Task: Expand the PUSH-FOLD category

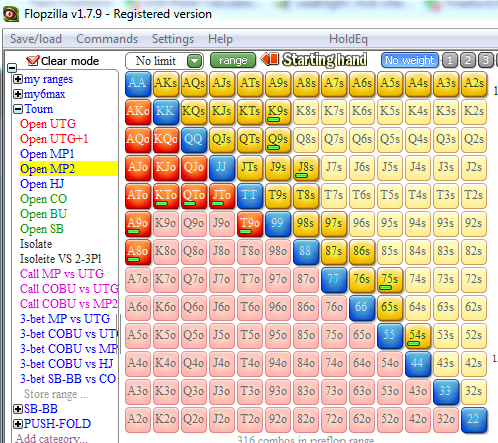Action: (x=18, y=424)
